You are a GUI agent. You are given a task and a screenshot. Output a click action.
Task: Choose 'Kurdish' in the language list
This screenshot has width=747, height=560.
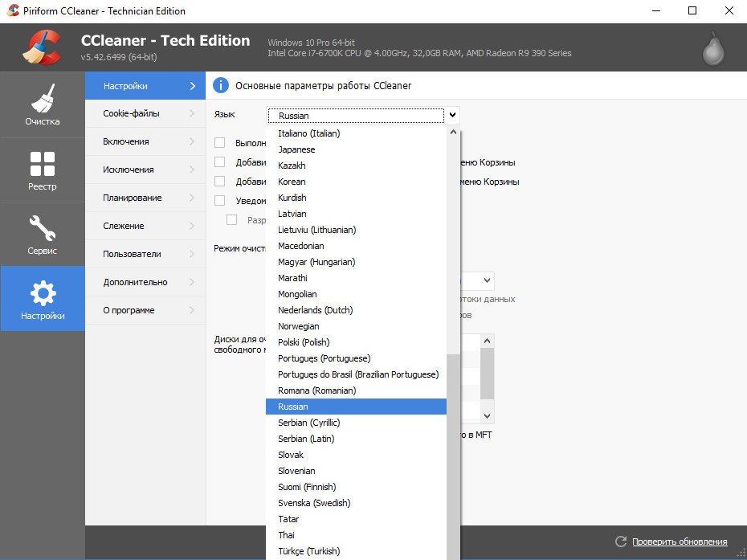[357, 198]
